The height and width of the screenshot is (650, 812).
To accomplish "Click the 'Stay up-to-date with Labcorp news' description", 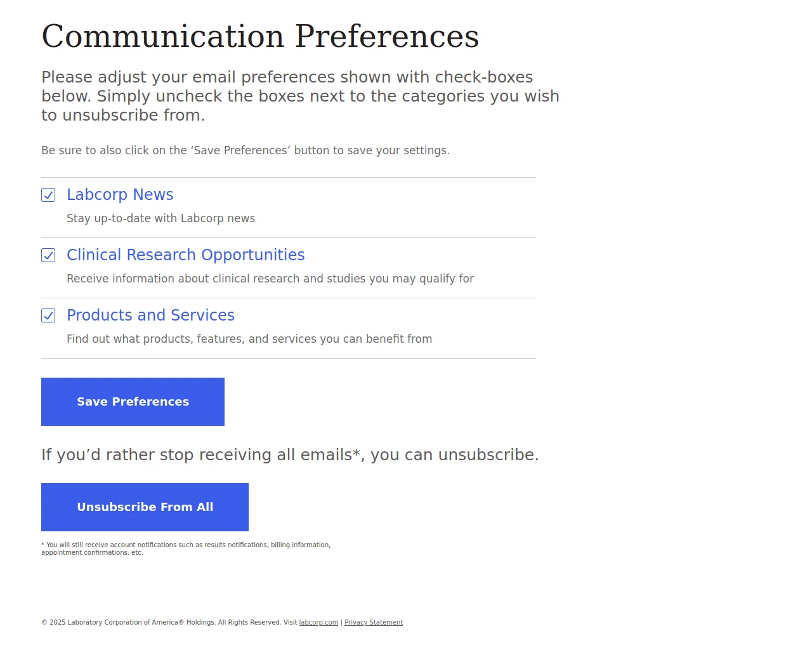I will (x=160, y=218).
